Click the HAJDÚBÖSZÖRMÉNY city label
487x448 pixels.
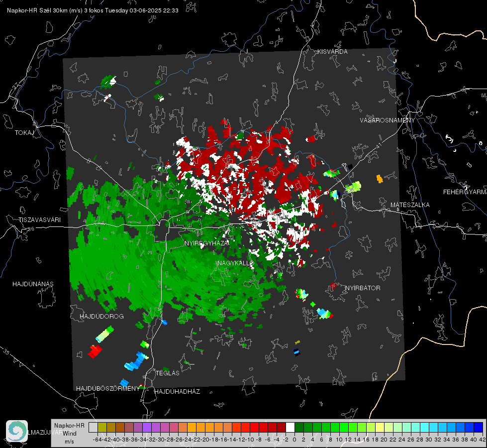(108, 389)
